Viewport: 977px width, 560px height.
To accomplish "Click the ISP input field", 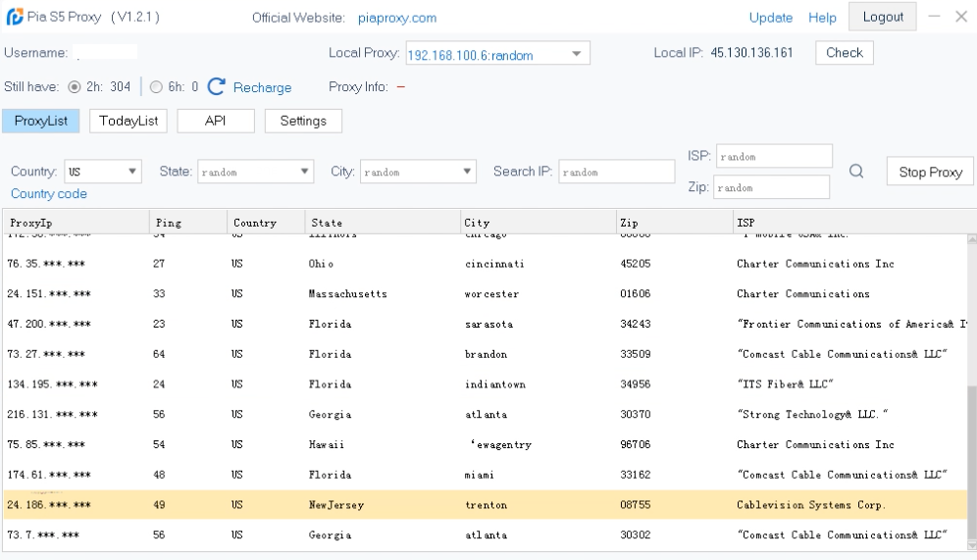I will click(x=774, y=156).
